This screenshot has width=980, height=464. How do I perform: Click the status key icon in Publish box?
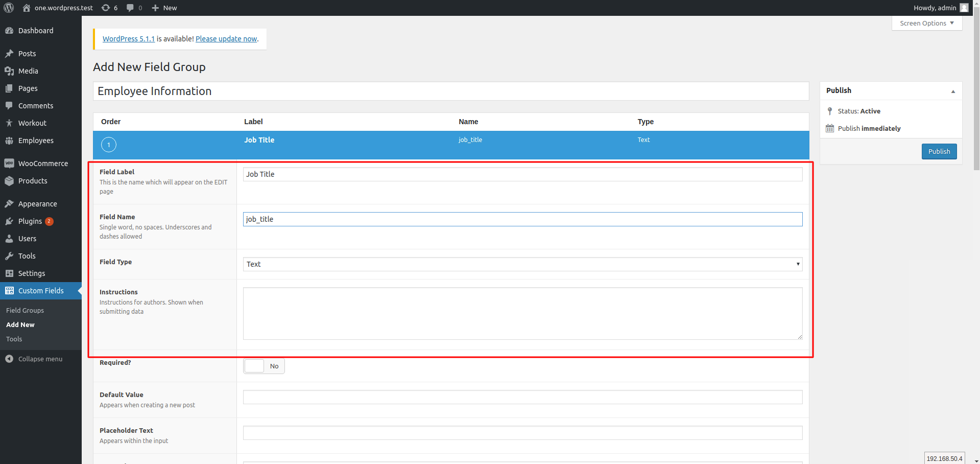point(830,111)
